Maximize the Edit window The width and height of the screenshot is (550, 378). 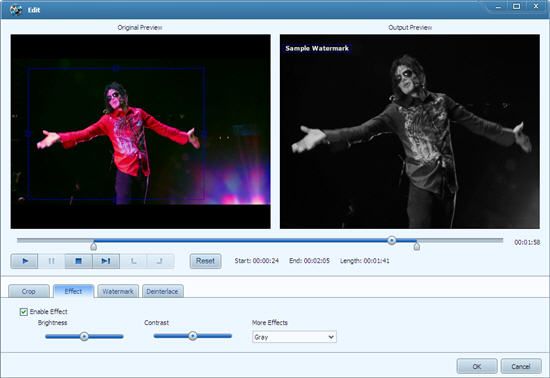516,6
